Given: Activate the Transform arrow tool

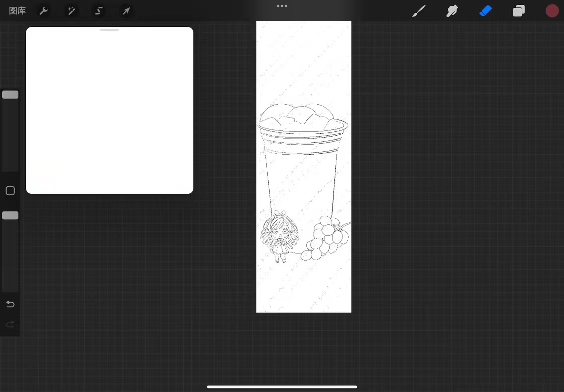Looking at the screenshot, I should click(x=126, y=11).
